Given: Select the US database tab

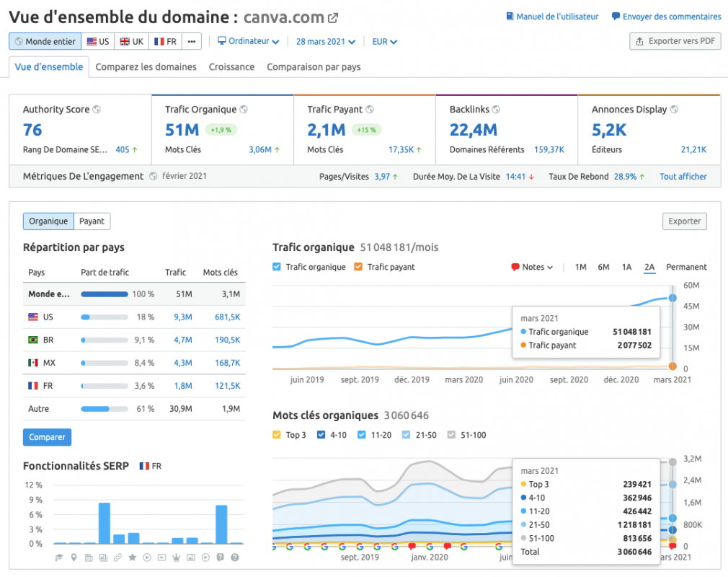Looking at the screenshot, I should click(98, 41).
